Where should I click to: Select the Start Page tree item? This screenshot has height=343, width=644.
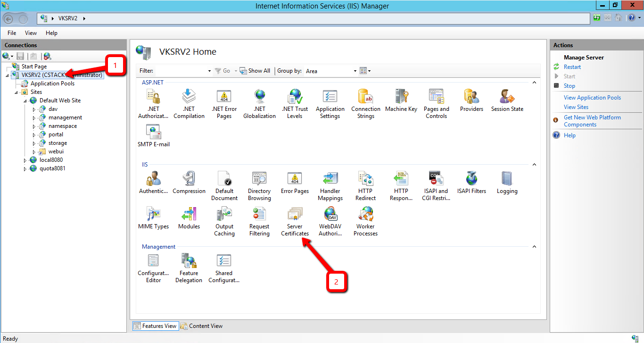click(x=34, y=67)
